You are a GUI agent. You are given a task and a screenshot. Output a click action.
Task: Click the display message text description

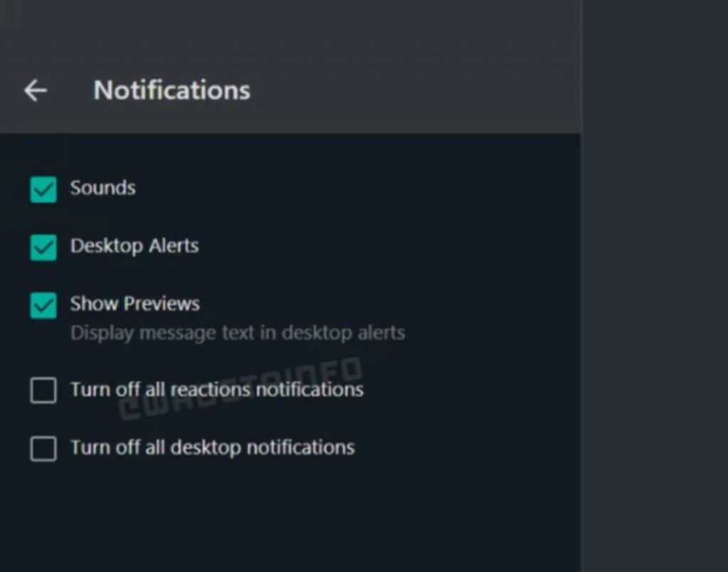237,333
